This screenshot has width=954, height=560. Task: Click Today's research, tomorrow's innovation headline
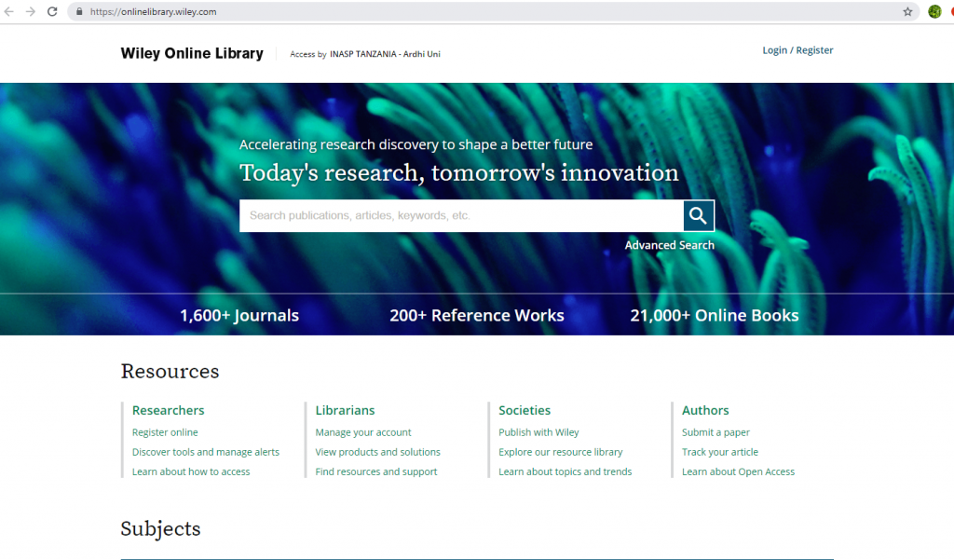click(458, 173)
